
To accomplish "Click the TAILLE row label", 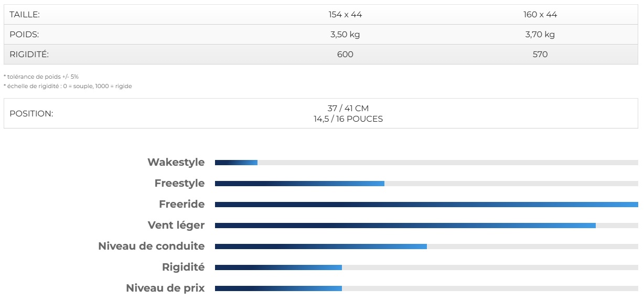I will [25, 15].
